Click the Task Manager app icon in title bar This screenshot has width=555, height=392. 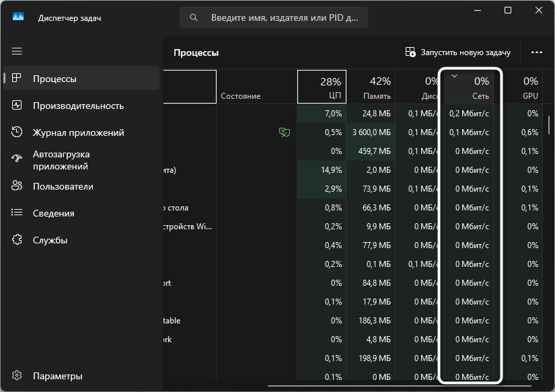click(x=18, y=17)
